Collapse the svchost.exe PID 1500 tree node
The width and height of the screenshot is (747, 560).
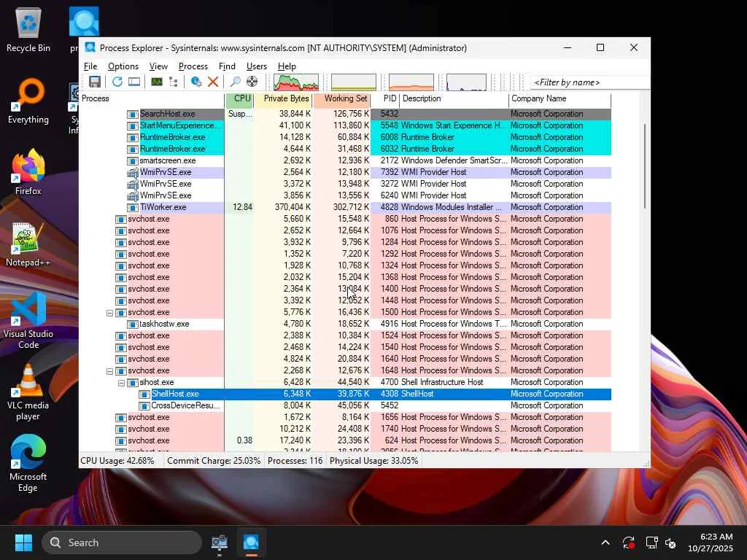pos(109,313)
